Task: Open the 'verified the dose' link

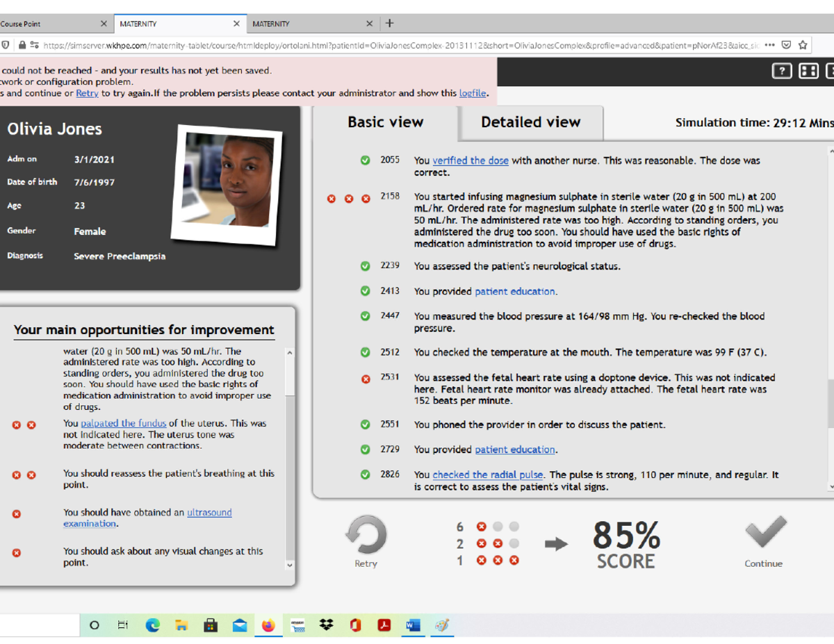Action: (471, 160)
